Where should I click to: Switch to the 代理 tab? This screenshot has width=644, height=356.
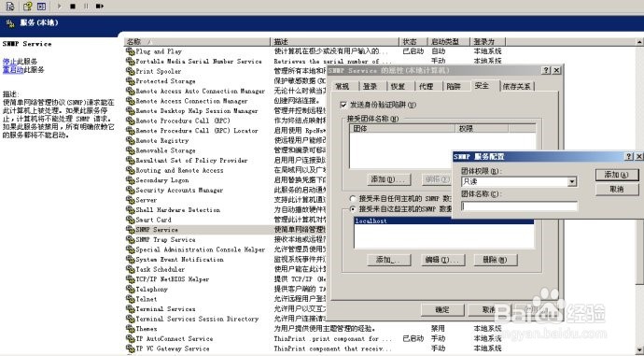click(426, 86)
